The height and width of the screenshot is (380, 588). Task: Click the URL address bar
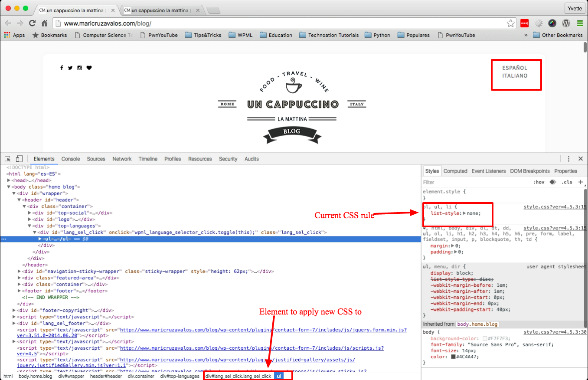284,23
